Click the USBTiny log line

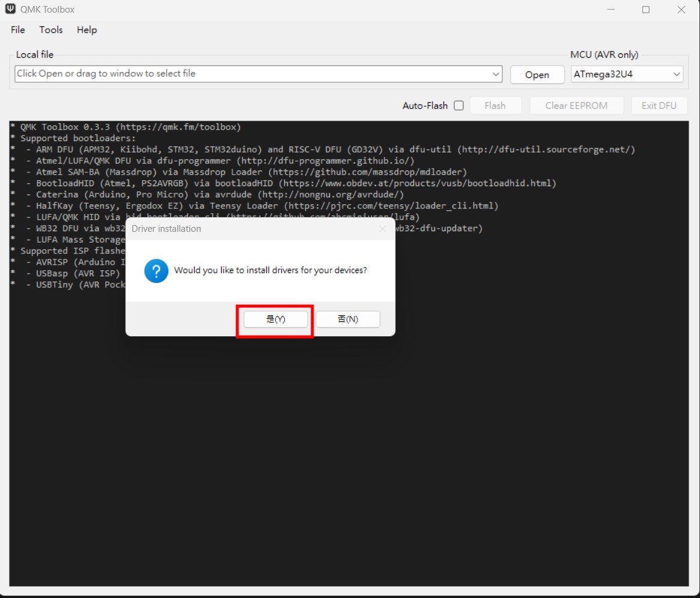[68, 285]
